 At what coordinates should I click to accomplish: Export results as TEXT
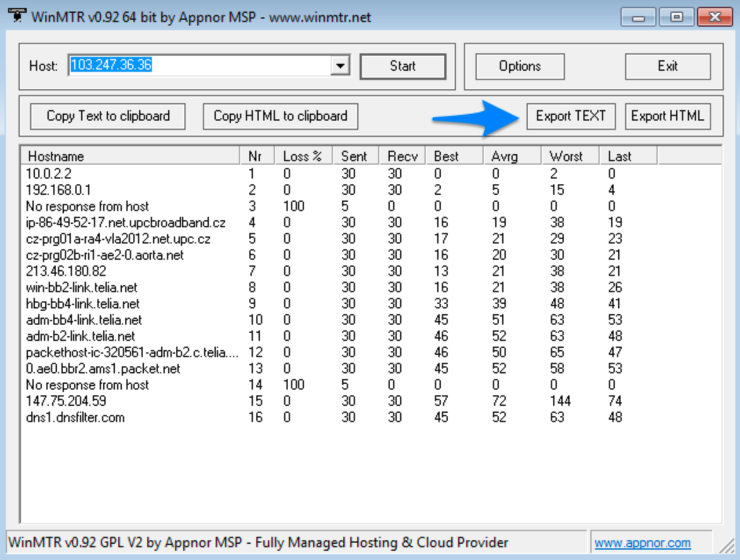click(x=571, y=116)
